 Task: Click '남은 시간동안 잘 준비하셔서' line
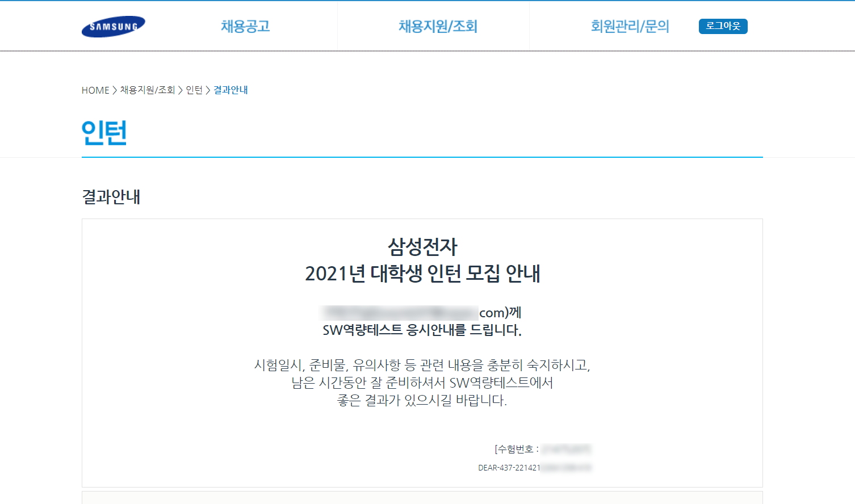point(422,383)
